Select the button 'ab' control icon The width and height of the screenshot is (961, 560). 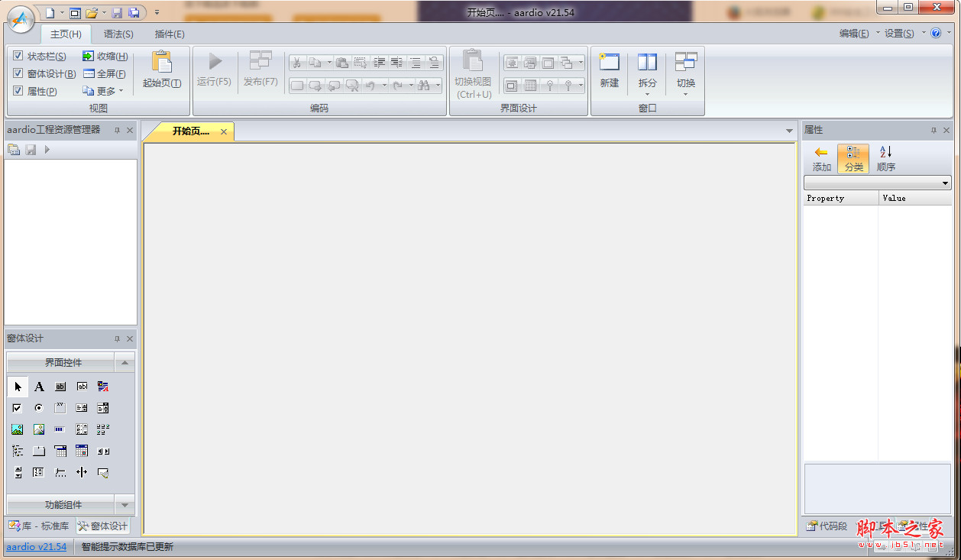click(60, 387)
